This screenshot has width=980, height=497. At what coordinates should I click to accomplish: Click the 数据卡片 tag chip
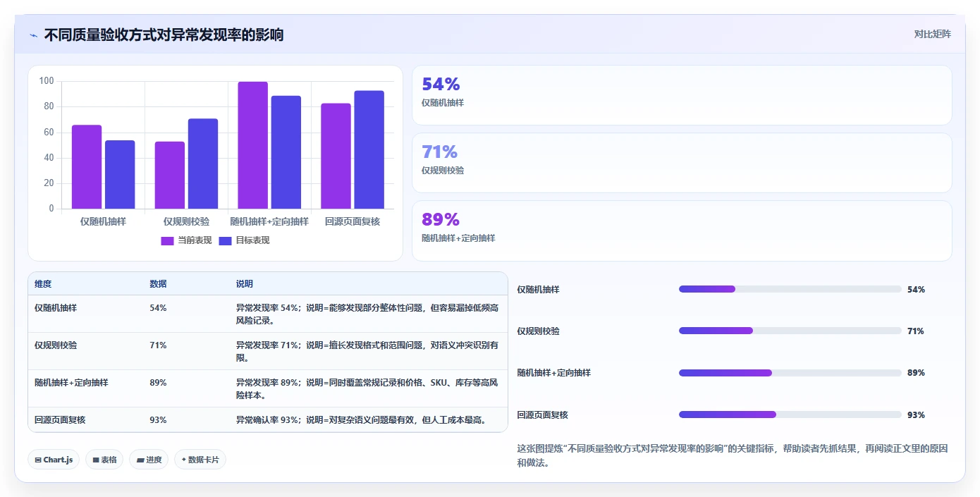click(200, 460)
